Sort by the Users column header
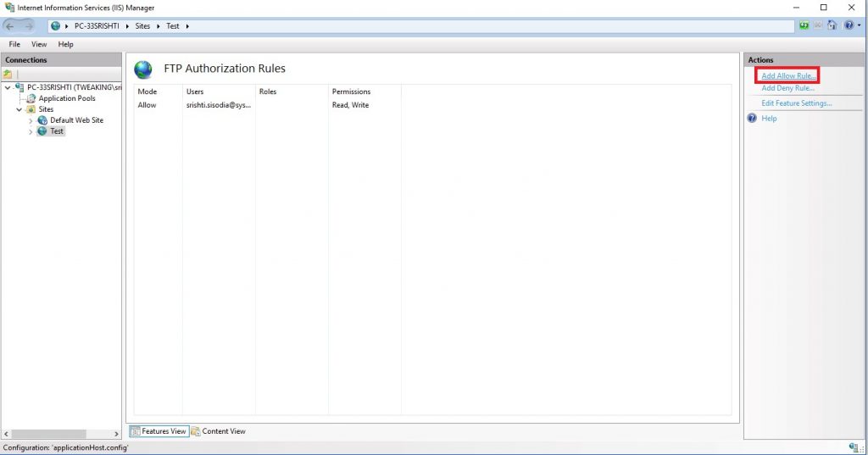This screenshot has width=868, height=455. pyautogui.click(x=219, y=92)
